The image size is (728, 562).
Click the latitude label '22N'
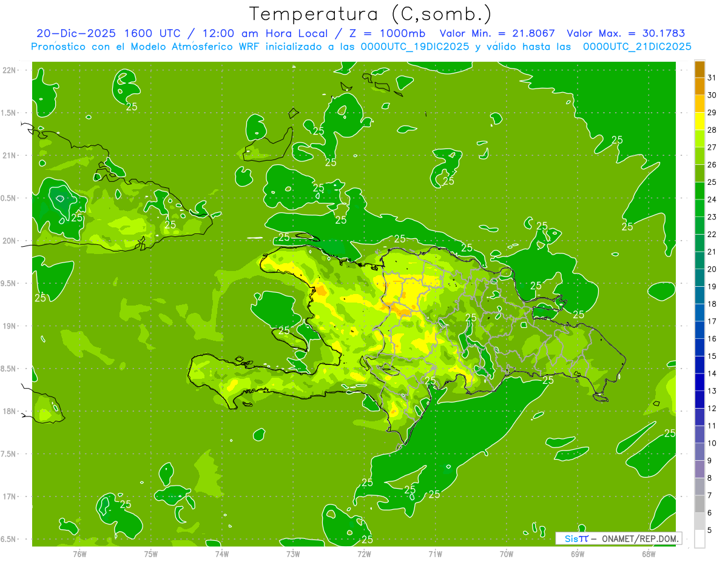click(10, 70)
